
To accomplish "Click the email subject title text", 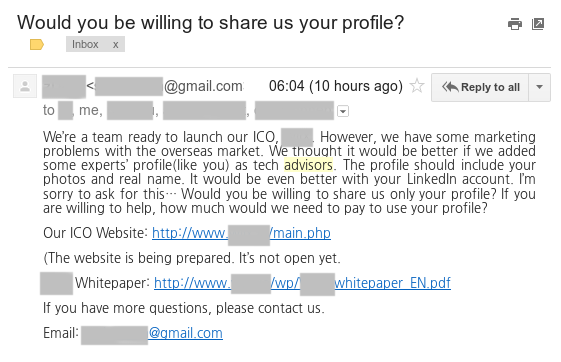I will [x=210, y=23].
